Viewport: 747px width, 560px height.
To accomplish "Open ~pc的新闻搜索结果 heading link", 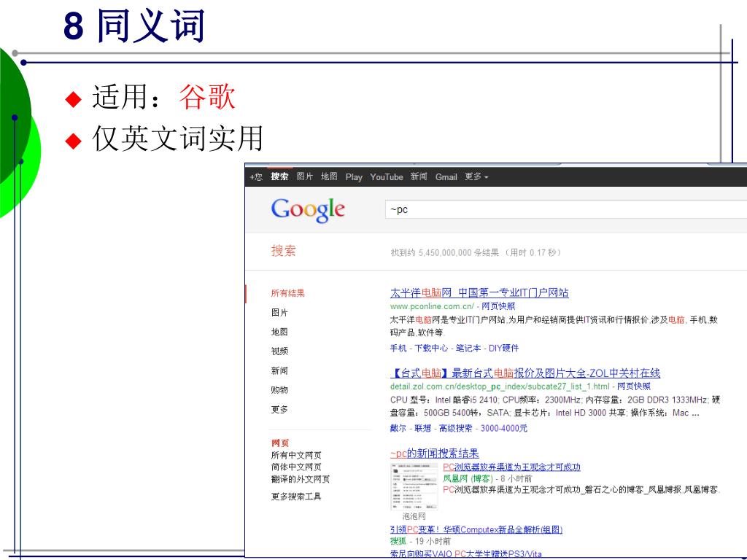I will (x=435, y=454).
